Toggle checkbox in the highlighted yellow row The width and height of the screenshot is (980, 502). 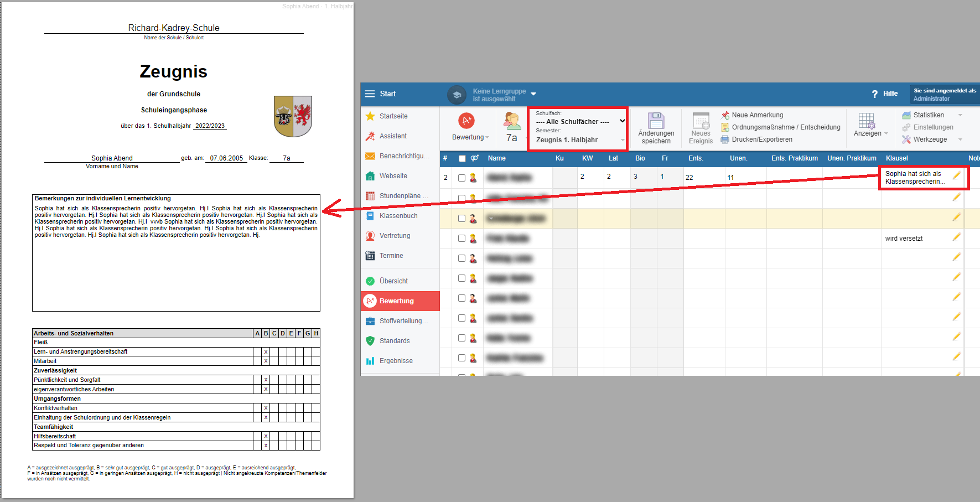tap(462, 219)
